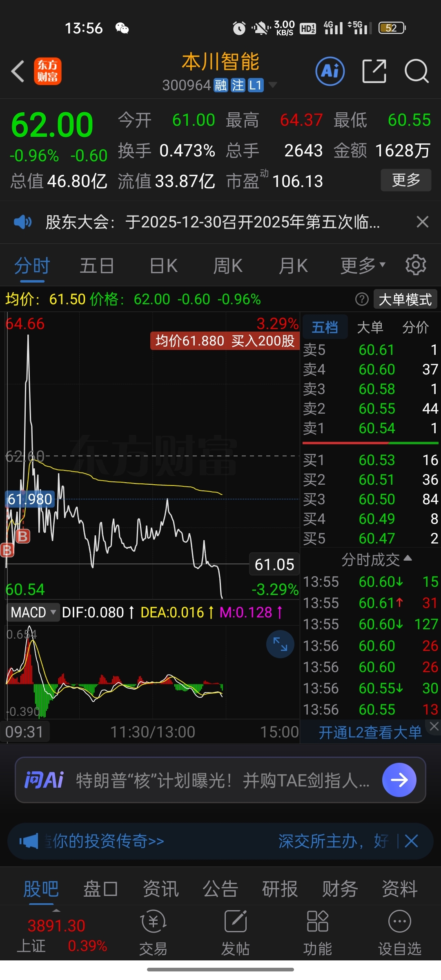This screenshot has width=441, height=980.
Task: Tap the 融 margin tag
Action: click(x=221, y=85)
